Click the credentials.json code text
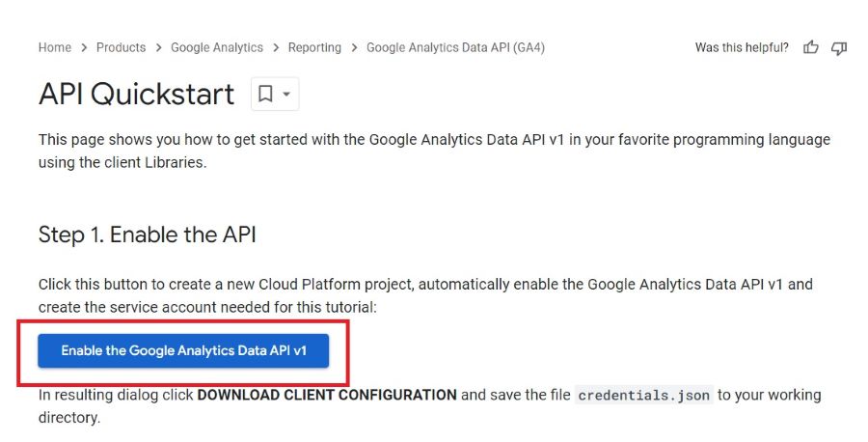868x442 pixels. click(x=644, y=396)
